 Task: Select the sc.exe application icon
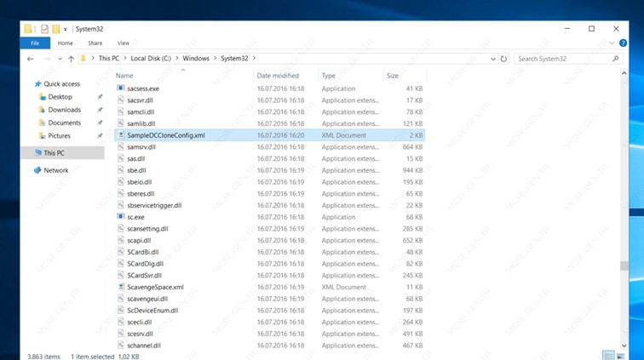tap(121, 217)
